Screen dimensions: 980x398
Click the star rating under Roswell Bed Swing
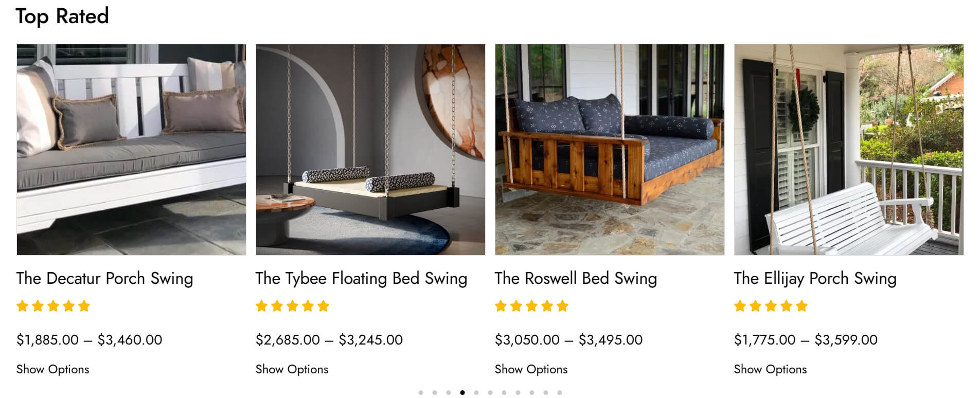tap(532, 306)
